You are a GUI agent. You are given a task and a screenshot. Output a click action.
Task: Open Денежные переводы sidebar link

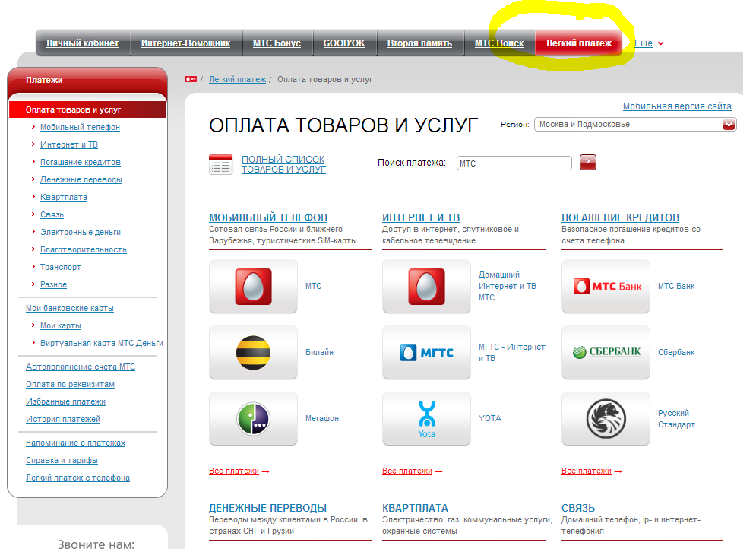coord(81,179)
